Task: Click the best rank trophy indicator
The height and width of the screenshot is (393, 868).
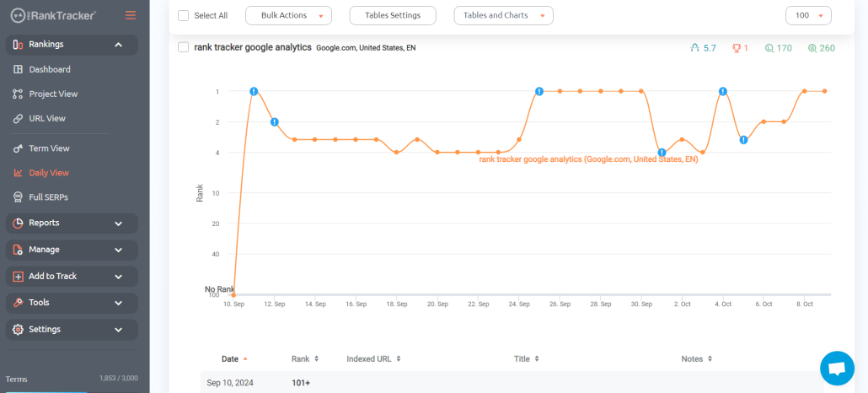Action: [x=740, y=48]
